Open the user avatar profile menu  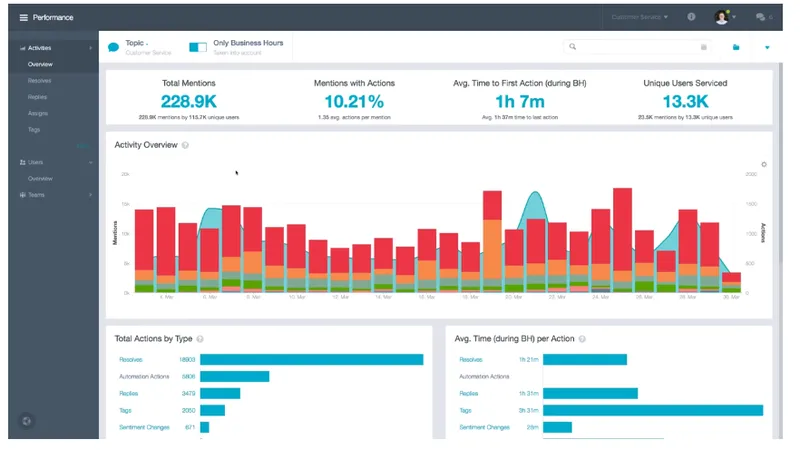tap(721, 17)
